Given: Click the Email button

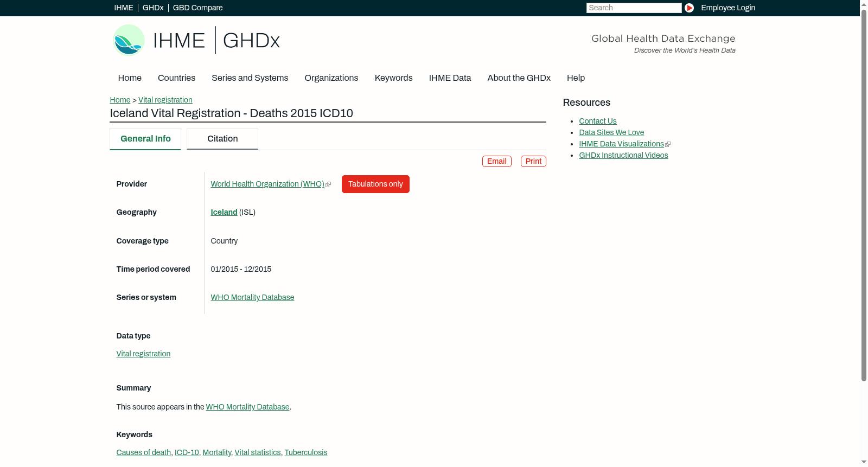Looking at the screenshot, I should tap(497, 161).
